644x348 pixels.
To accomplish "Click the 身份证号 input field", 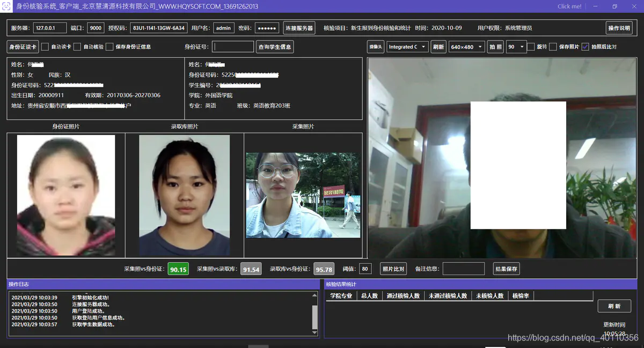I will [233, 47].
